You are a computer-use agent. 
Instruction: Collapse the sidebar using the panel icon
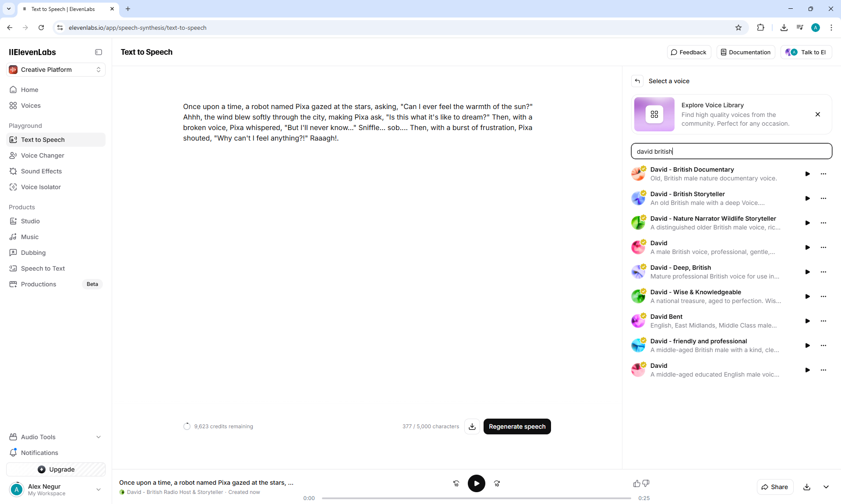(99, 52)
